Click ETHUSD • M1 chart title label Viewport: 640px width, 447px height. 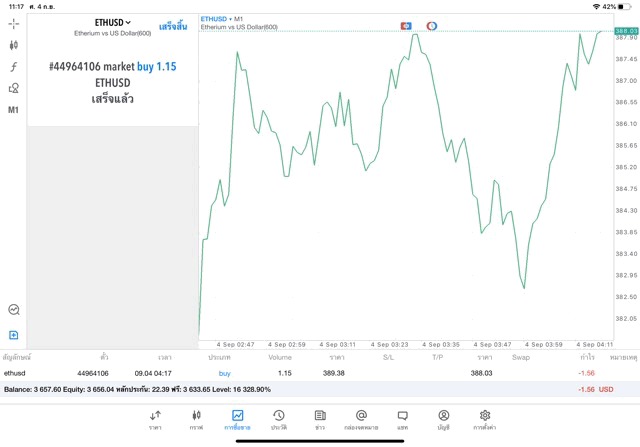(x=222, y=19)
